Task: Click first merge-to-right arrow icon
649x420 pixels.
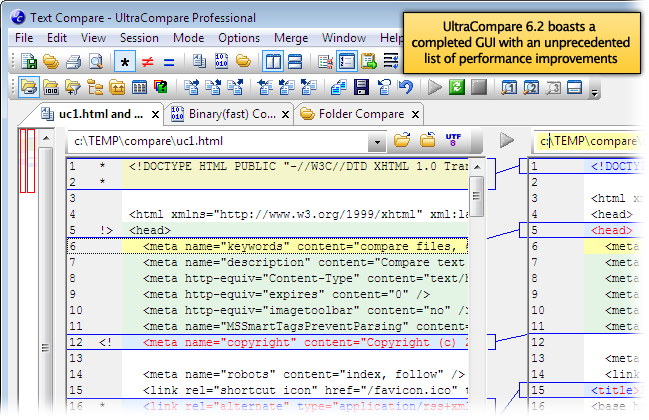Action: coord(191,87)
